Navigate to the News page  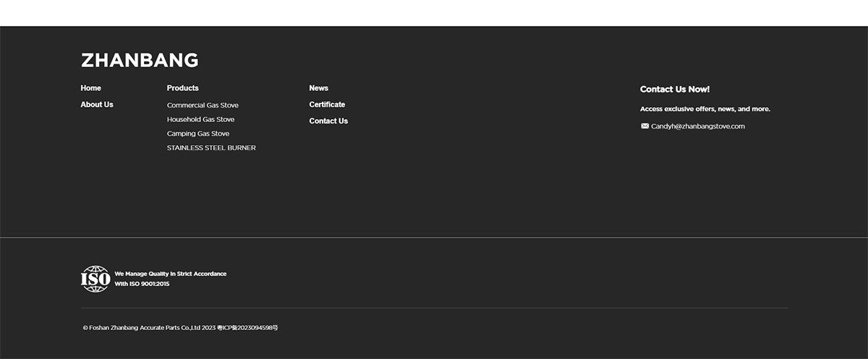point(318,88)
